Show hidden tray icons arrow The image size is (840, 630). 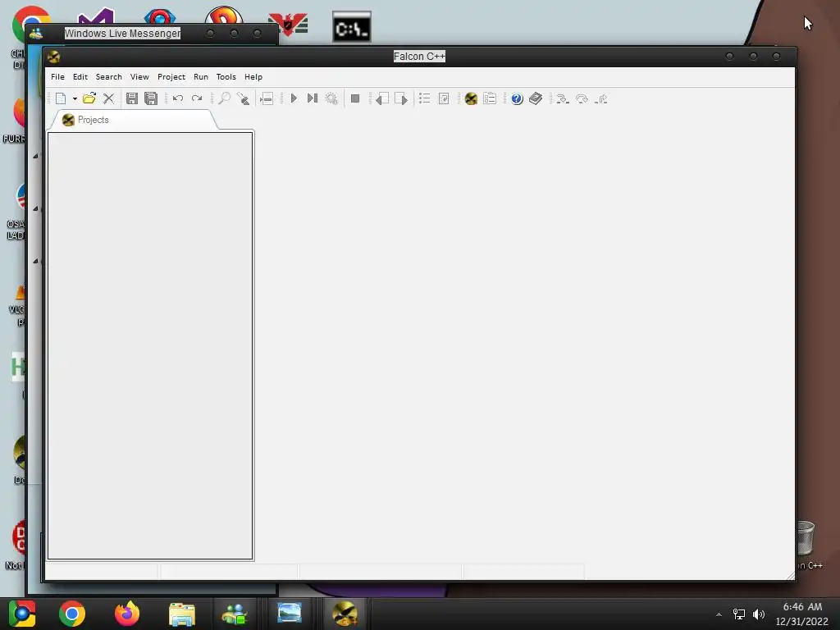719,614
